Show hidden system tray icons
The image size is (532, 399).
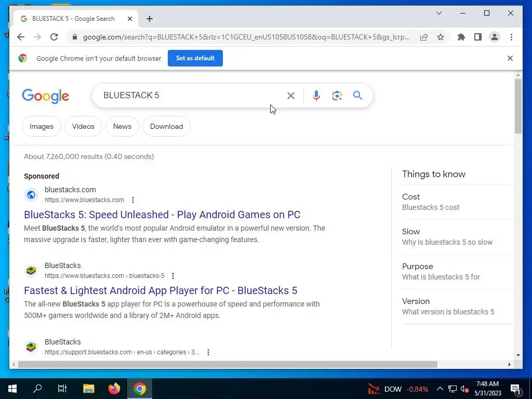440,389
